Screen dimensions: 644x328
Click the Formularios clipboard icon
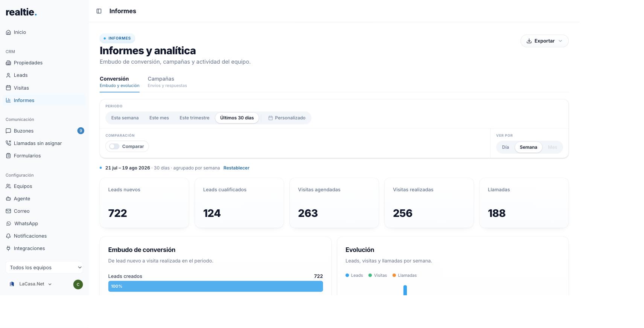(8, 156)
